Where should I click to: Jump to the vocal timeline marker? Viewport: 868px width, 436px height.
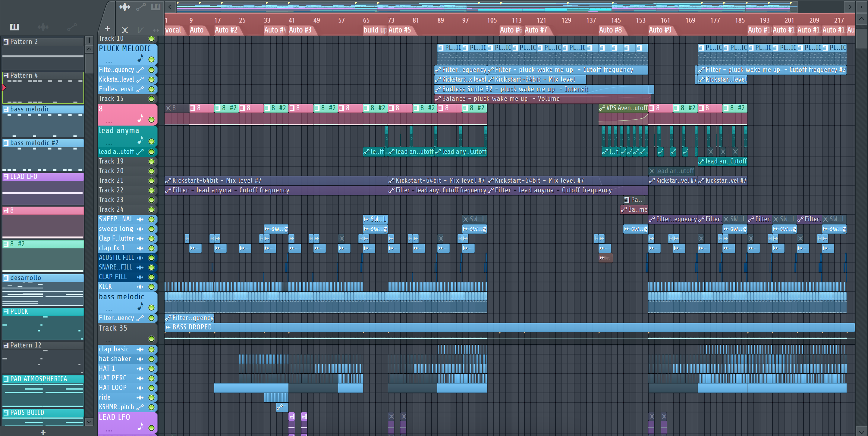click(x=173, y=30)
